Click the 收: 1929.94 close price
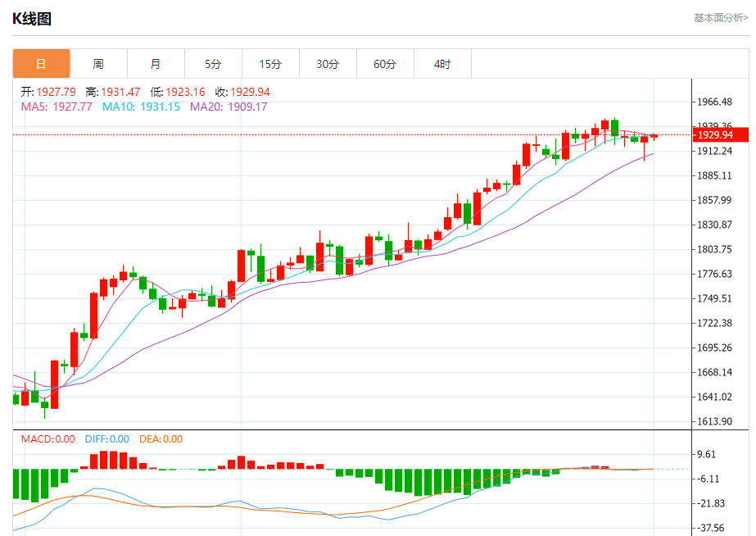Viewport: 756px width, 536px height. (242, 92)
